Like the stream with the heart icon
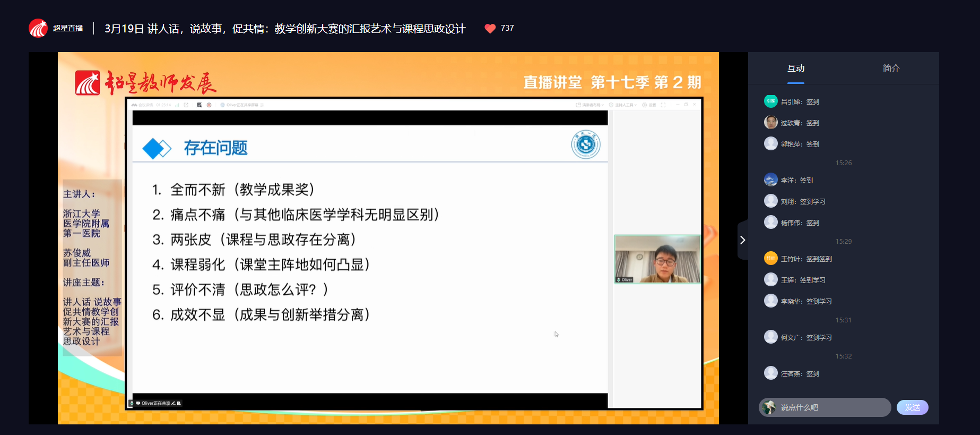Image resolution: width=980 pixels, height=435 pixels. click(x=490, y=28)
